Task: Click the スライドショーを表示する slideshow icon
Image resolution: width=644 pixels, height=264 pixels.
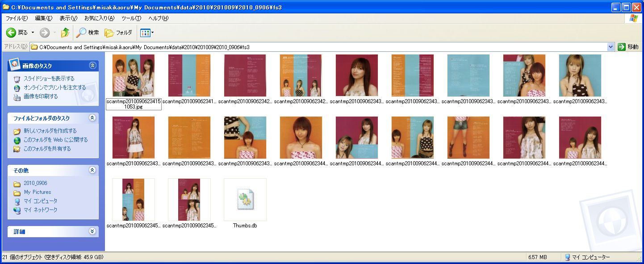Action: click(17, 79)
